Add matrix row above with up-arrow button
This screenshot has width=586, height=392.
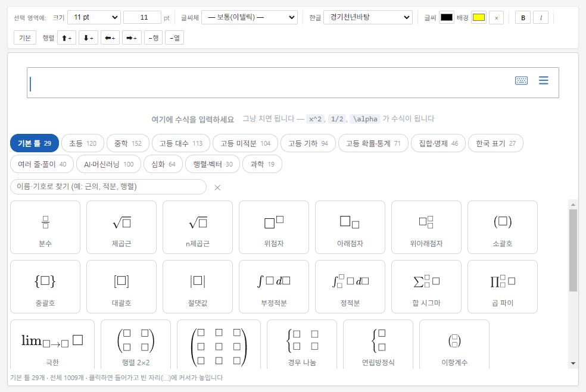tap(67, 37)
